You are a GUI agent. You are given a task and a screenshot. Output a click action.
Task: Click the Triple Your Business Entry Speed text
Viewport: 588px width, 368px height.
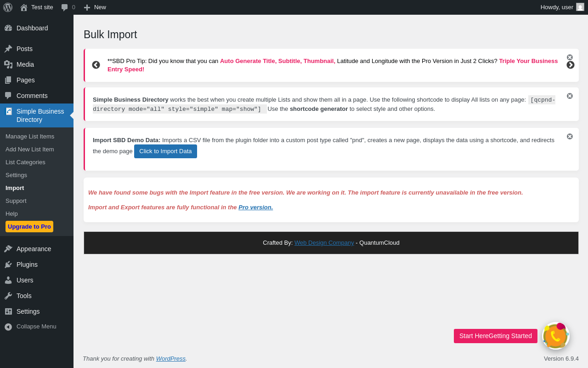[333, 65]
